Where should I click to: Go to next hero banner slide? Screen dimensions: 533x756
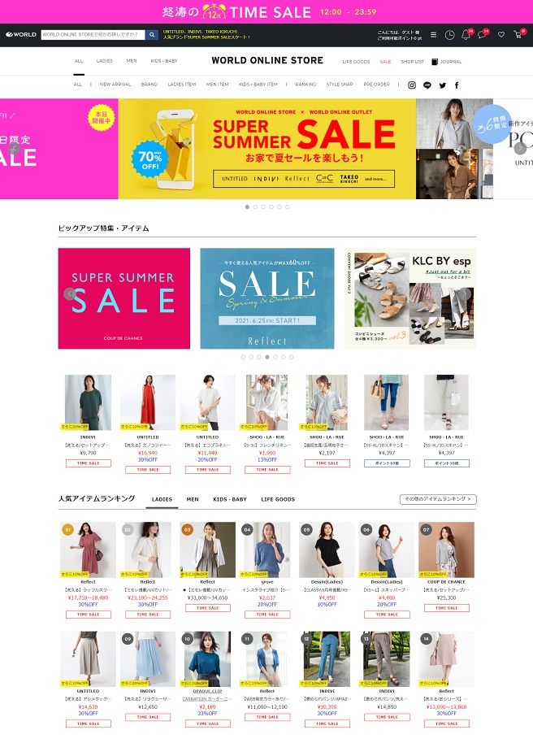click(x=519, y=148)
